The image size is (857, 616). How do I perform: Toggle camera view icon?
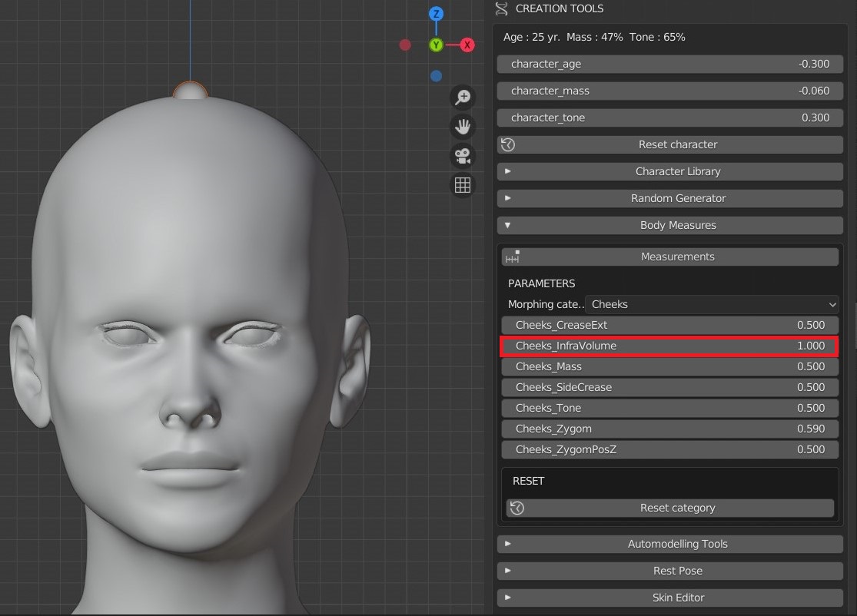pyautogui.click(x=463, y=156)
